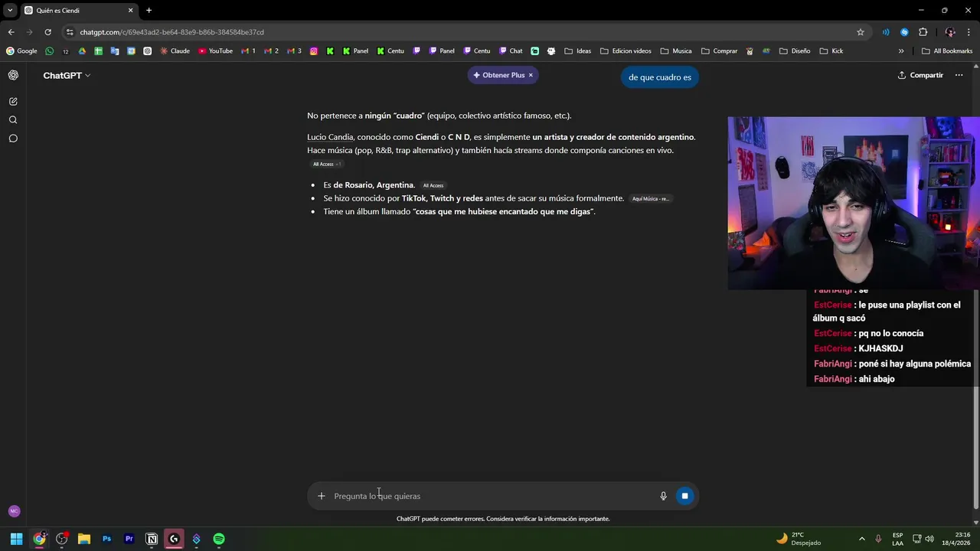Focus the "Pregunta lo que quieras" input field
This screenshot has width=980, height=551.
[492, 496]
